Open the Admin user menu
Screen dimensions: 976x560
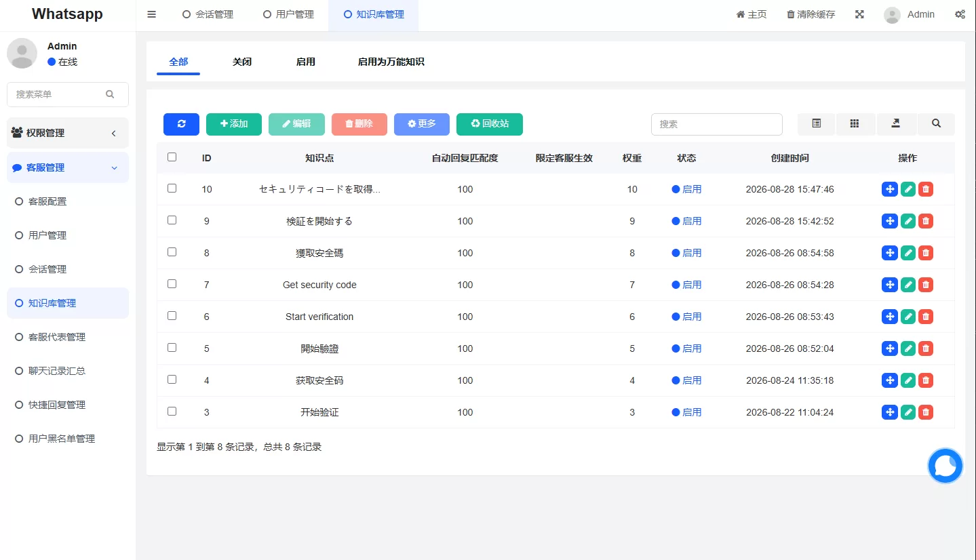coord(909,14)
